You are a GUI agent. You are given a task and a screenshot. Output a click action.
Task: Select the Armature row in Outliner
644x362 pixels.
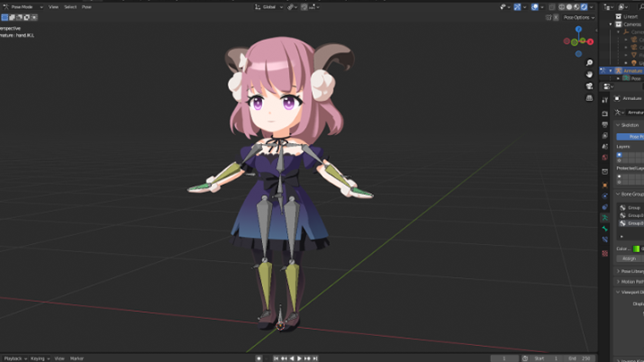pyautogui.click(x=622, y=71)
